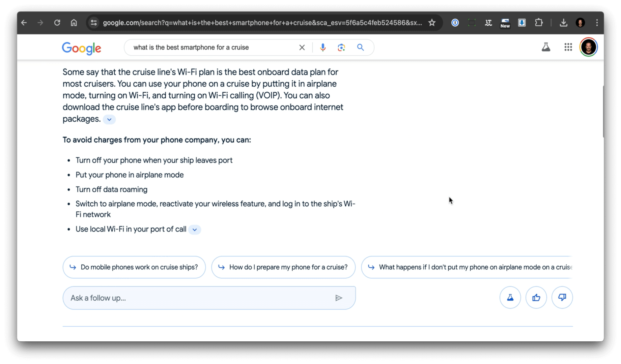This screenshot has height=364, width=621.
Task: Open the Chrome profile avatar in toolbar
Action: (x=580, y=23)
